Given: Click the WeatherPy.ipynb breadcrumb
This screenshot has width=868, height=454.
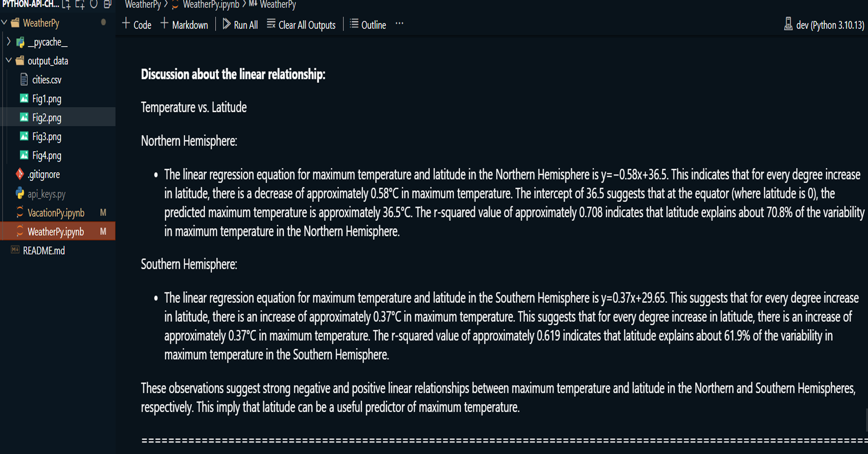Looking at the screenshot, I should [x=211, y=5].
